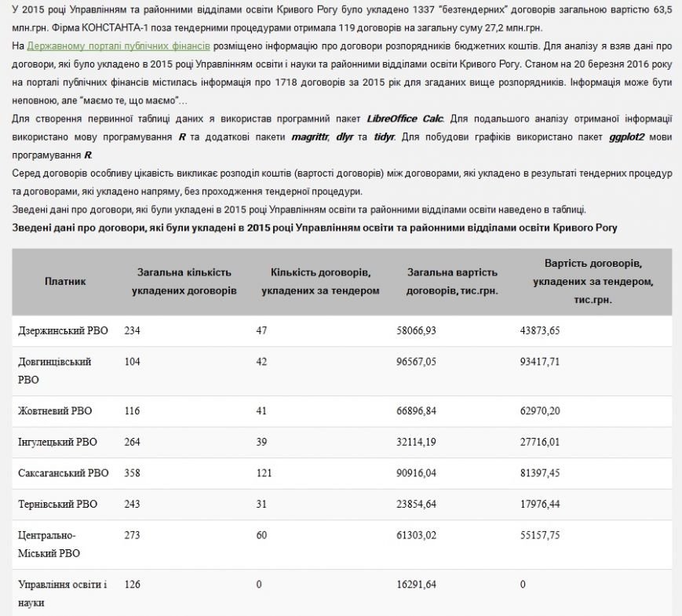
Task: Click the italic ggplot2 package name
Action: [x=627, y=137]
